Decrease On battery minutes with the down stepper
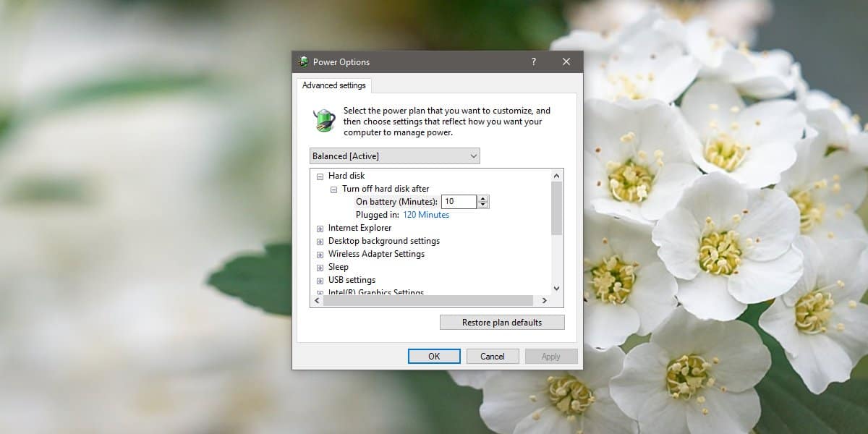 (482, 204)
